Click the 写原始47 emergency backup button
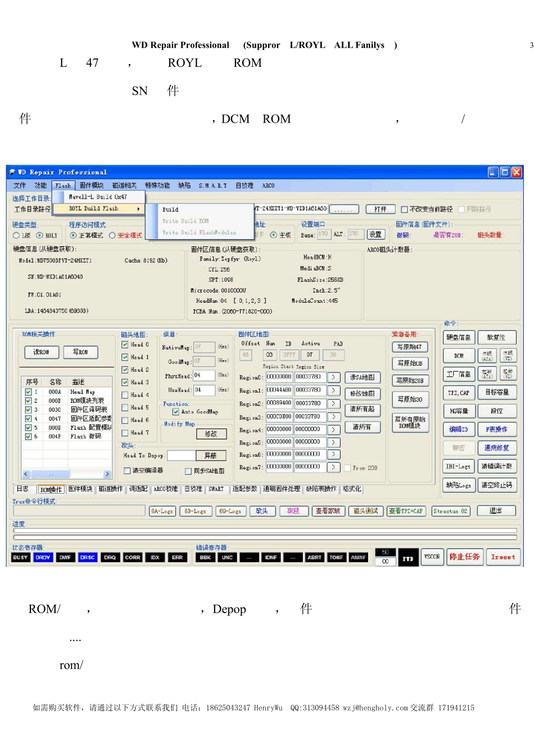 (x=410, y=346)
